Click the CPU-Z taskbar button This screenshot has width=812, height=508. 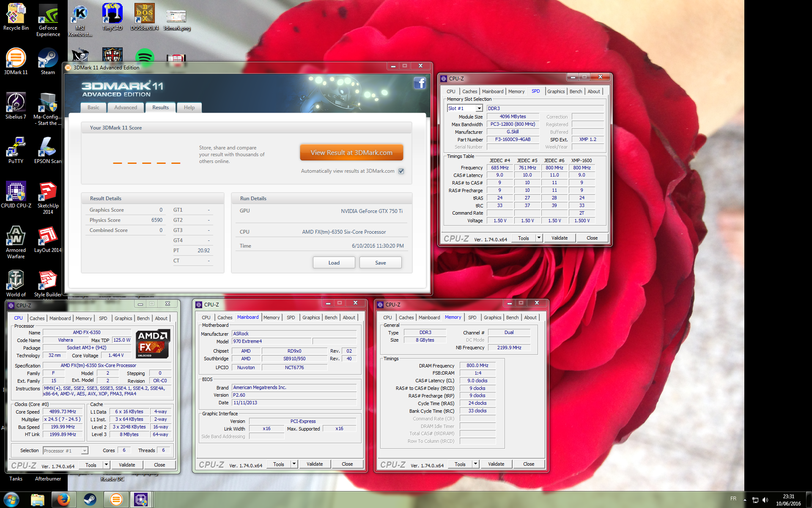point(141,500)
